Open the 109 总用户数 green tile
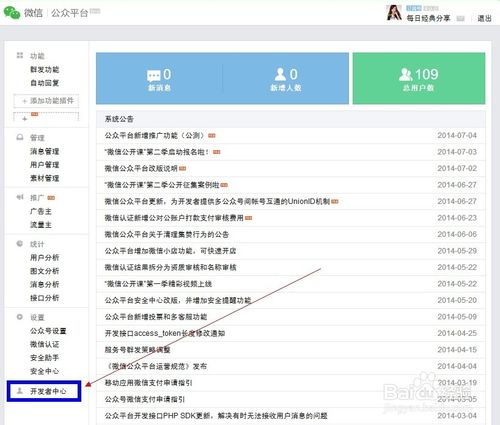The height and width of the screenshot is (425, 500). point(419,78)
